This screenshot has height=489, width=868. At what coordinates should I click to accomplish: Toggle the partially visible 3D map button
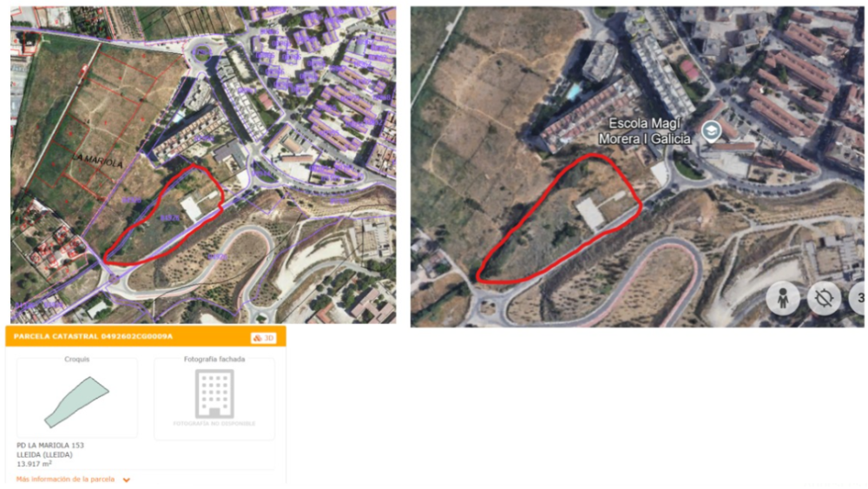858,299
